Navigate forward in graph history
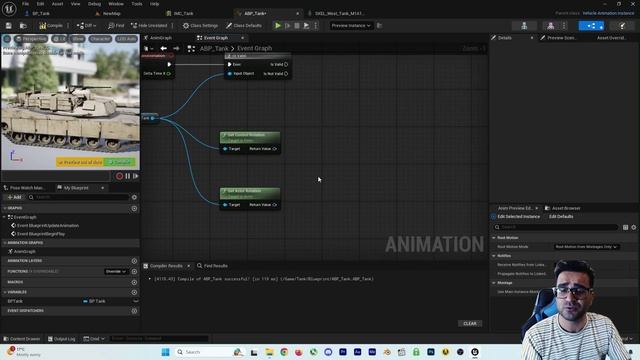640x360 pixels. coord(176,49)
